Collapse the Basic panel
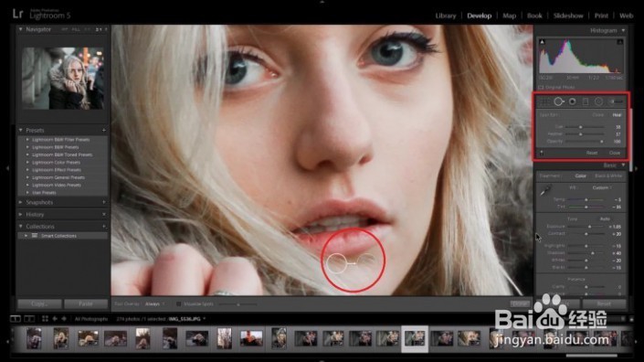 [x=623, y=165]
